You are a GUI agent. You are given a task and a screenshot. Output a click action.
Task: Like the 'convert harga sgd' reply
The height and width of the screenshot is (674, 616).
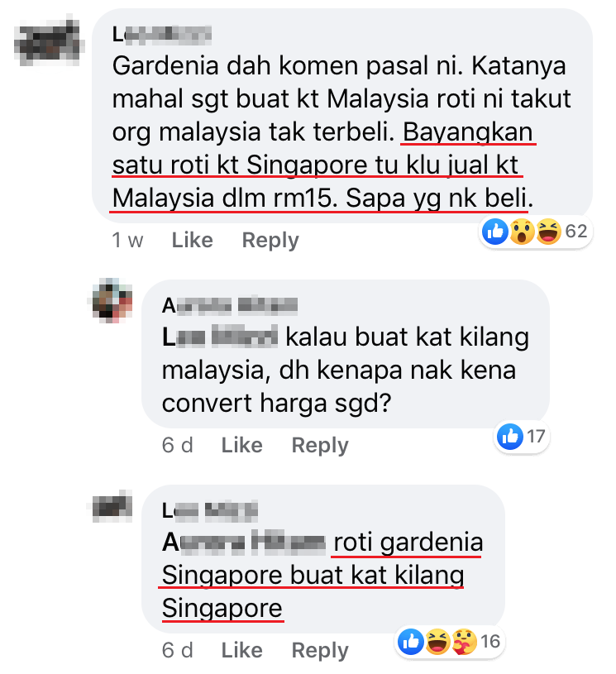point(241,445)
